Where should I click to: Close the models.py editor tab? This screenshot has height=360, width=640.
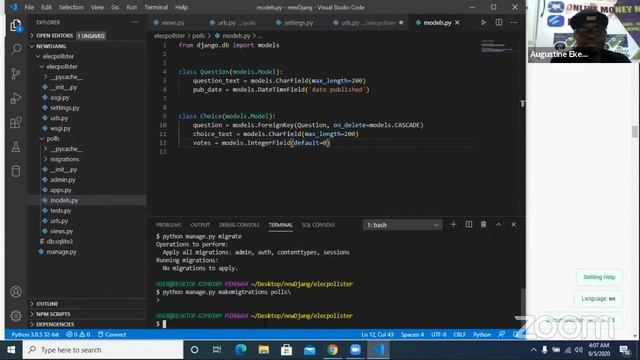click(x=457, y=22)
